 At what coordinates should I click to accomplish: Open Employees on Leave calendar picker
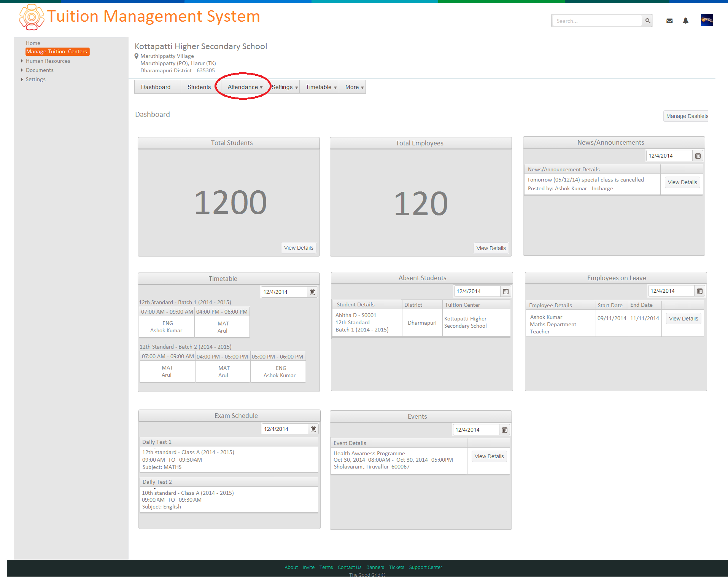pyautogui.click(x=699, y=291)
